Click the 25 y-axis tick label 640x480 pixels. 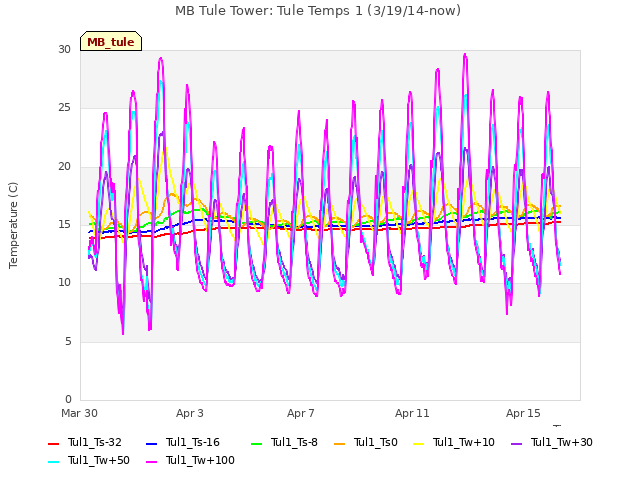click(x=64, y=108)
